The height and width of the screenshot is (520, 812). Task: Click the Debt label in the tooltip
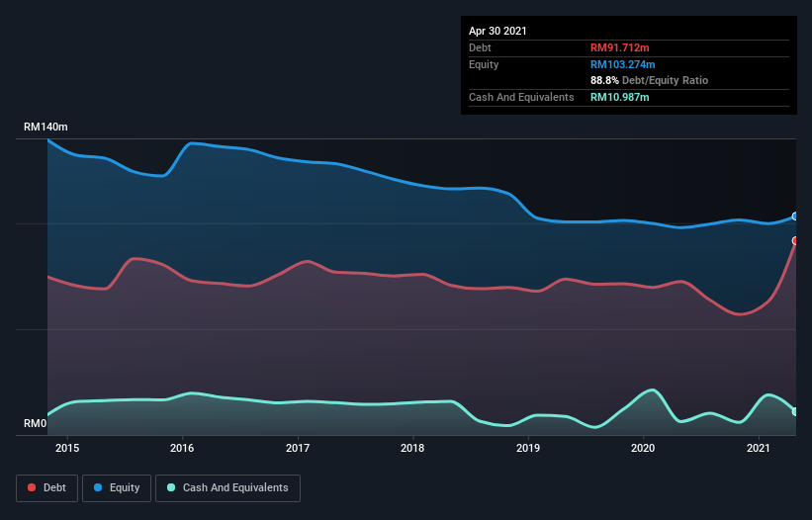coord(480,47)
